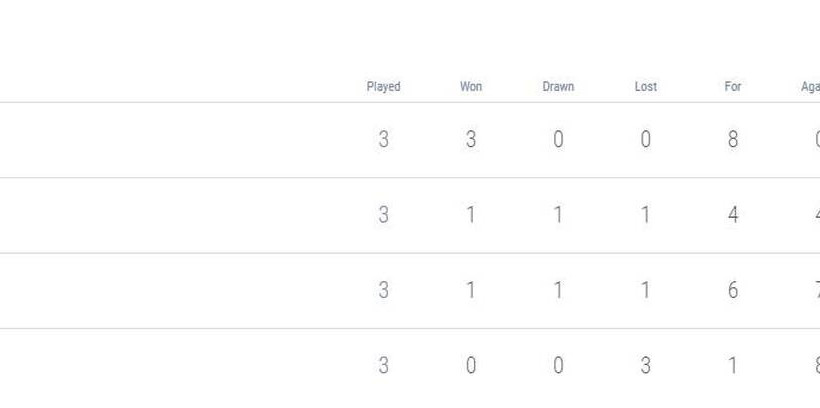
Task: Select the For column header
Action: tap(733, 87)
